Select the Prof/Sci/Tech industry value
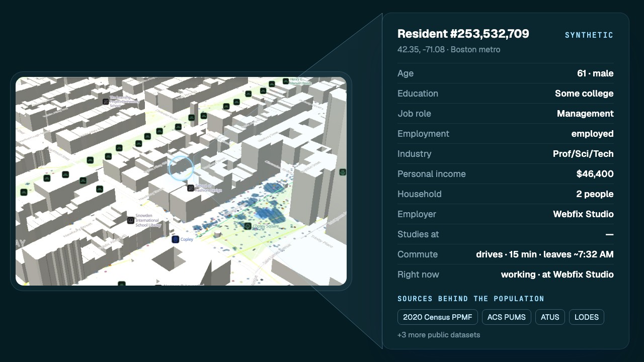Image resolution: width=644 pixels, height=362 pixels. [x=583, y=154]
